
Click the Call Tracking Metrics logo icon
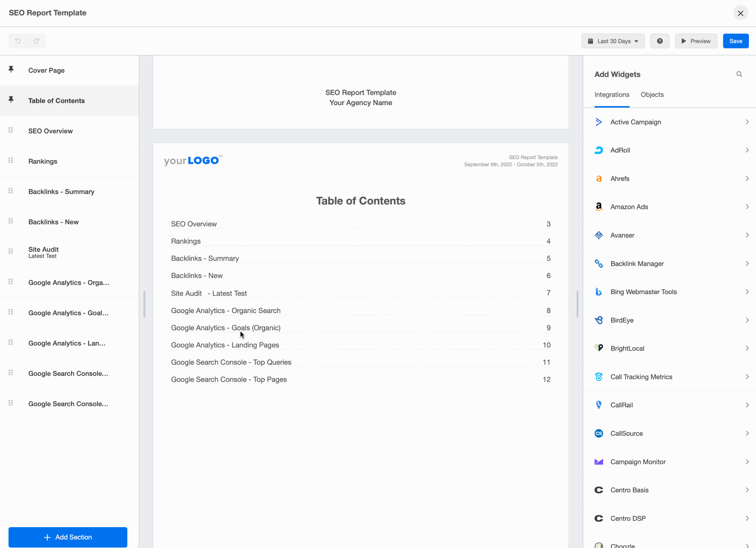tap(599, 377)
